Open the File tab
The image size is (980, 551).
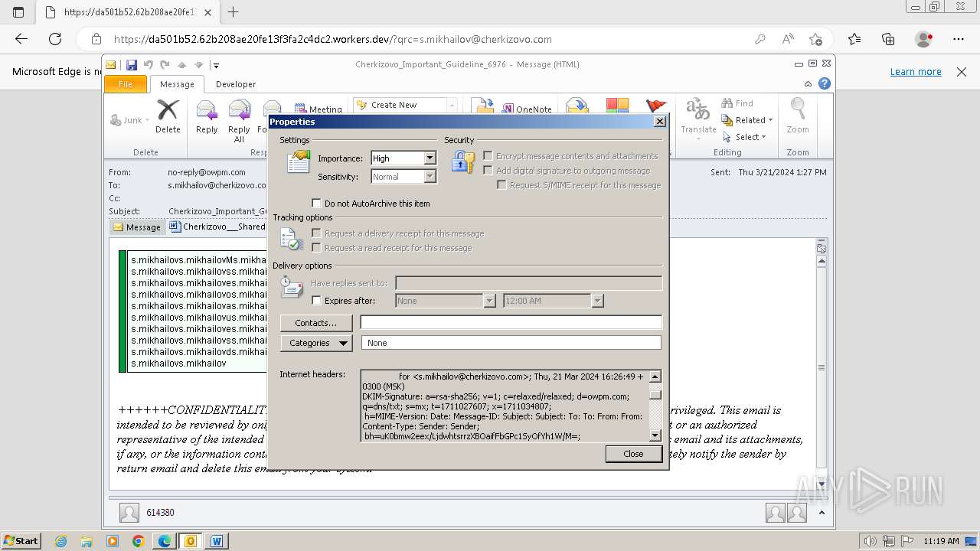tap(126, 84)
